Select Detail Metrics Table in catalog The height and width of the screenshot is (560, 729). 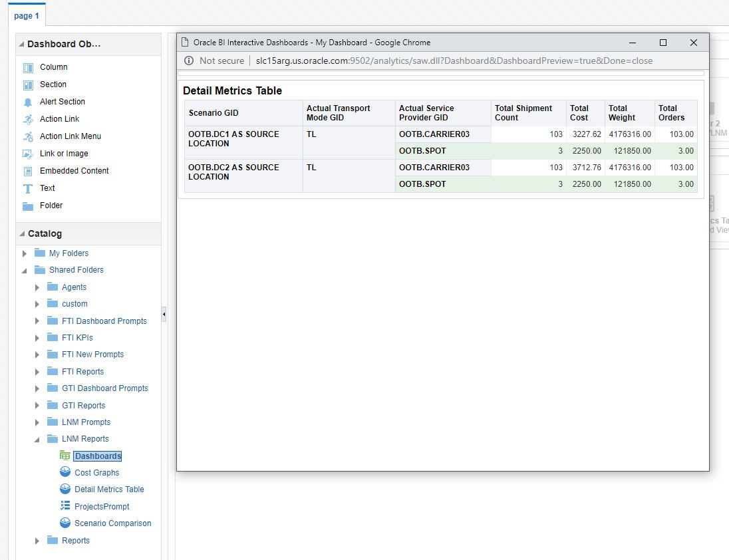pos(109,490)
